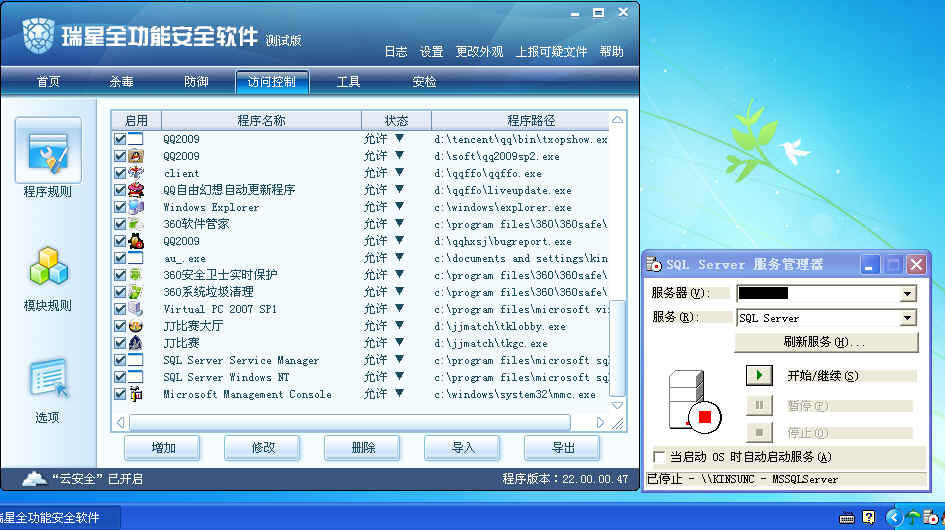945x530 pixels.
Task: Open status dropdown for 360软件管家 row
Action: pos(399,223)
